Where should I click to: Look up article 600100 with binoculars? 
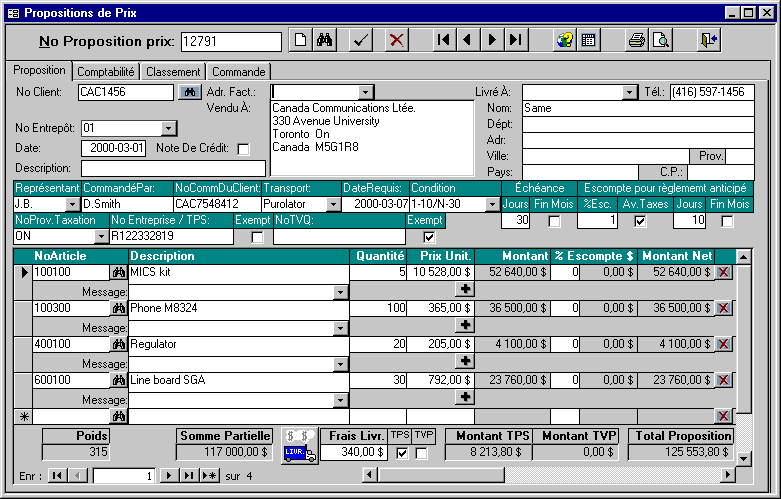119,380
